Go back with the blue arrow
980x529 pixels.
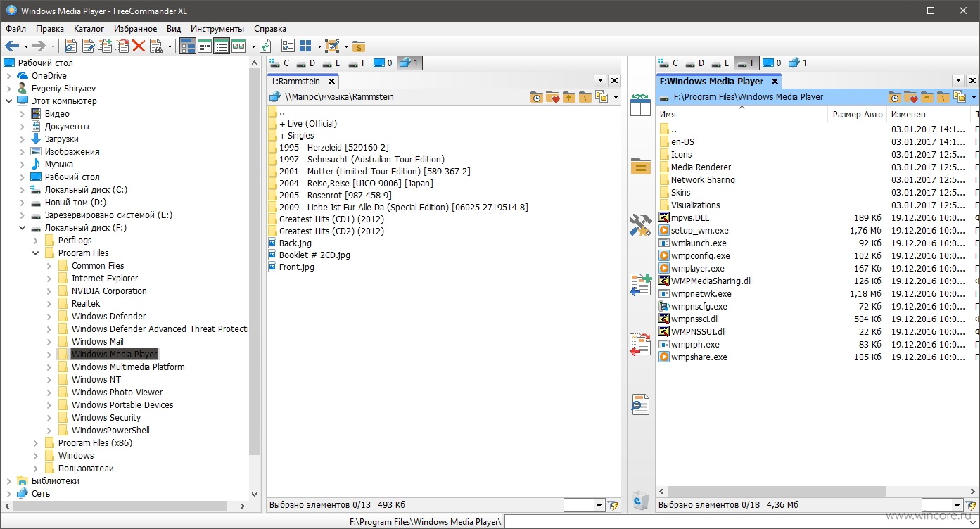coord(12,46)
